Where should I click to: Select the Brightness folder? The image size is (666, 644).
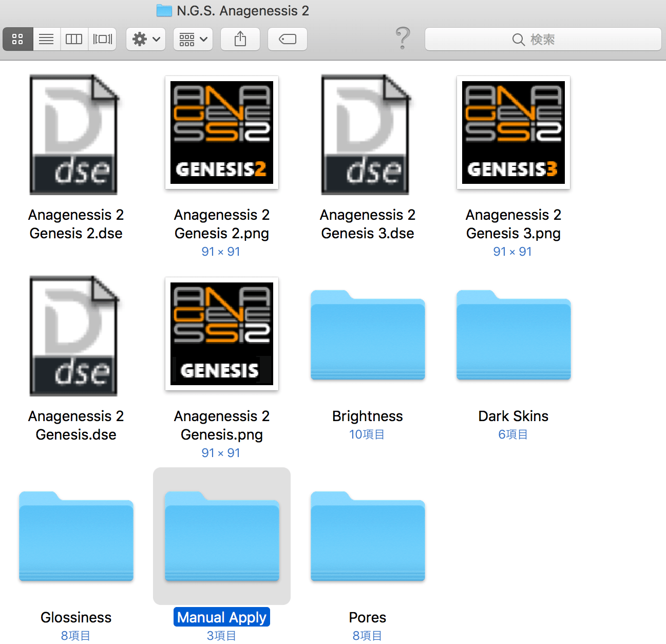click(x=368, y=336)
